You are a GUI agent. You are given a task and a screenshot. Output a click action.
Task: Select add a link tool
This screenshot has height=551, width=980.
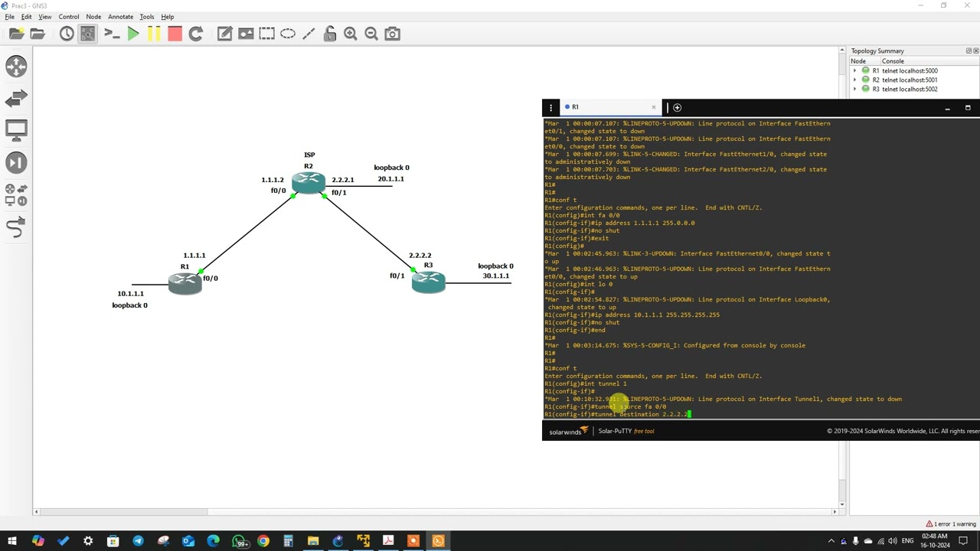16,227
